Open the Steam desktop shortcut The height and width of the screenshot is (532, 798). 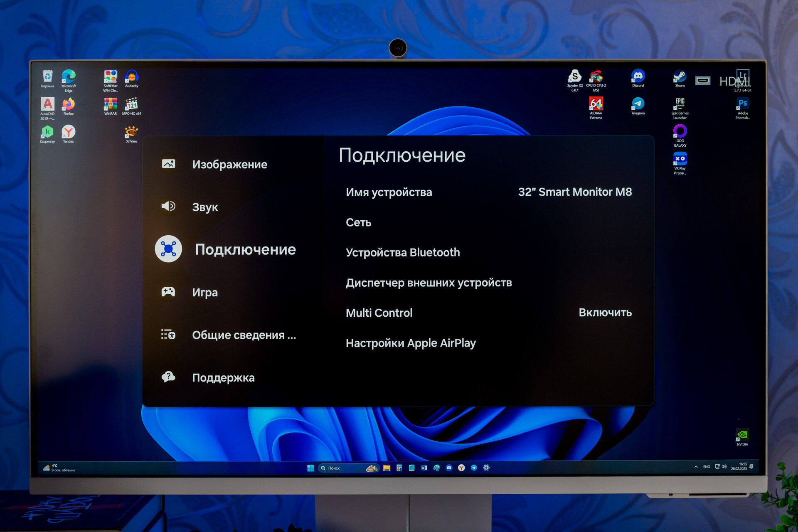click(680, 79)
